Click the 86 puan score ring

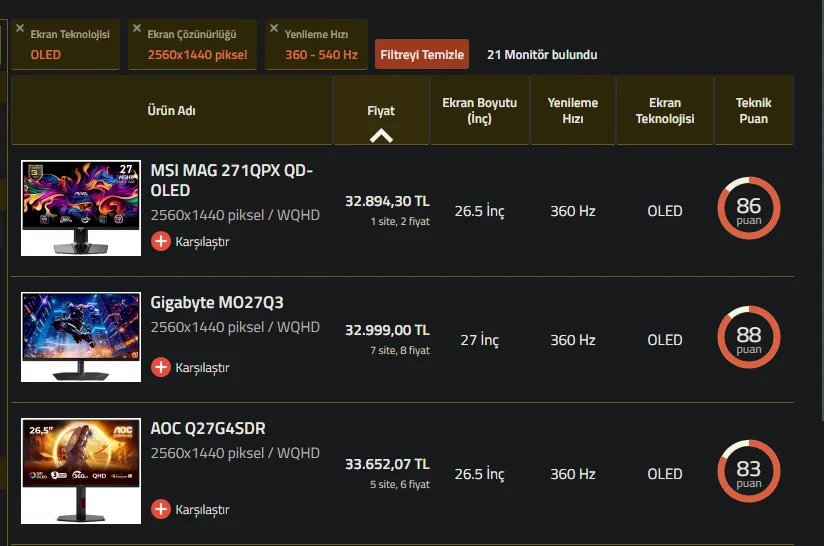pyautogui.click(x=748, y=210)
